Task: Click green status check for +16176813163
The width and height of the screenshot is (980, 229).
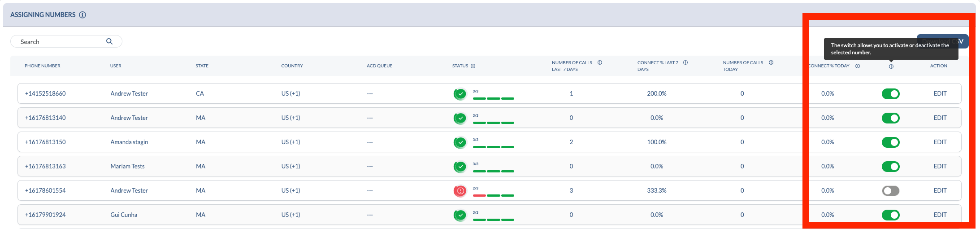Action: (x=460, y=167)
